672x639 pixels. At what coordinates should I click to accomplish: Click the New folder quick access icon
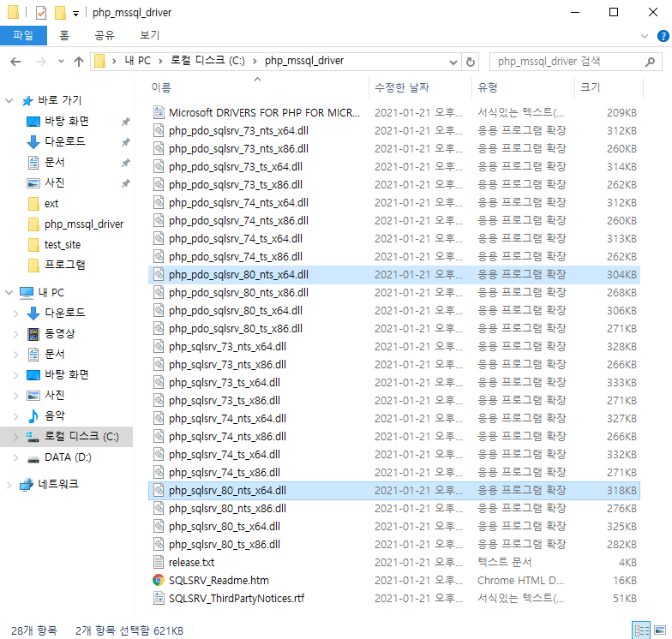coord(60,13)
